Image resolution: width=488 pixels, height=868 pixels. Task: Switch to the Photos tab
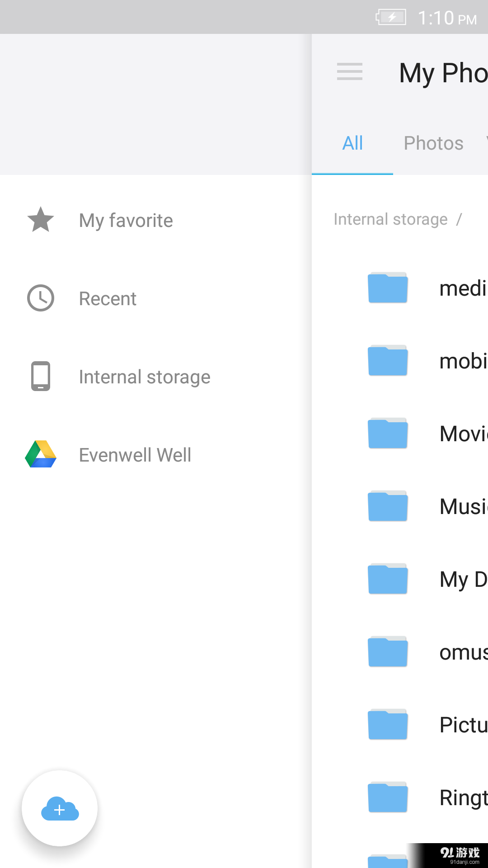pos(434,143)
